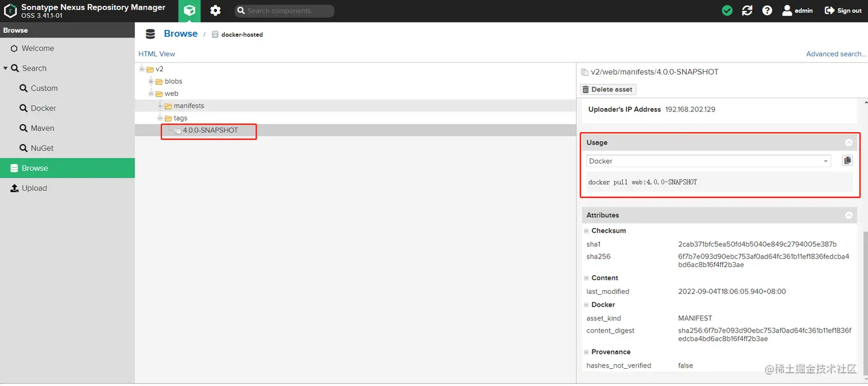The height and width of the screenshot is (386, 868).
Task: Select the blobs folder label
Action: click(173, 82)
